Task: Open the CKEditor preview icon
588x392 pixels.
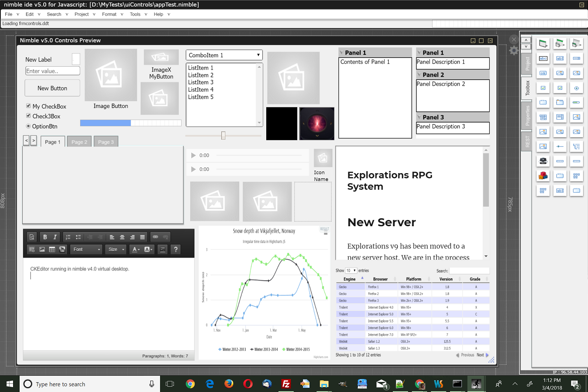Action: coord(32,237)
